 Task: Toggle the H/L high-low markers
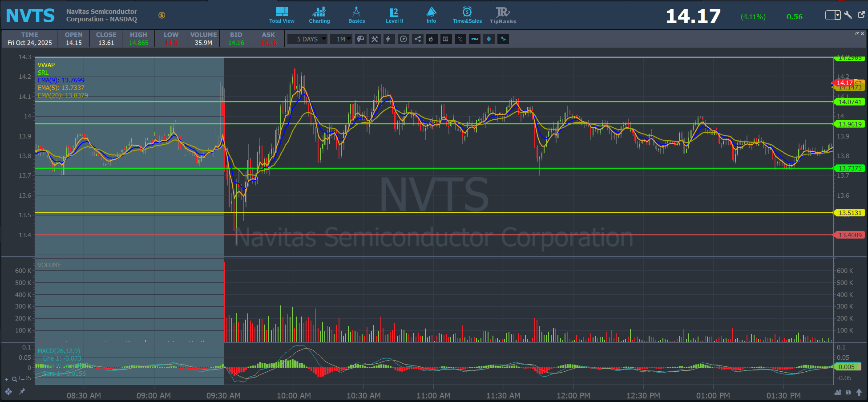460,39
